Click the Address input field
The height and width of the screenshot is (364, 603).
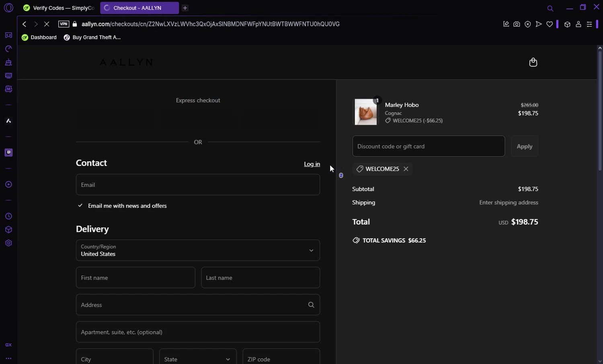[198, 305]
